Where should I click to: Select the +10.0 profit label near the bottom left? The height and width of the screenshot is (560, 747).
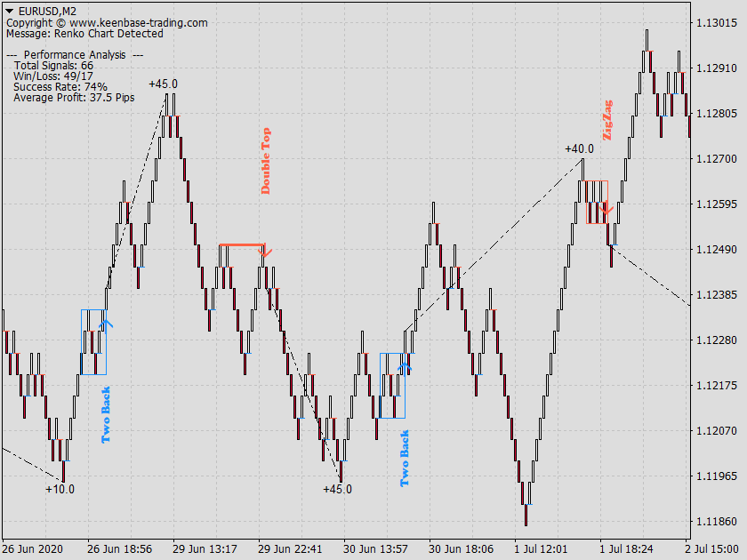coord(58,487)
